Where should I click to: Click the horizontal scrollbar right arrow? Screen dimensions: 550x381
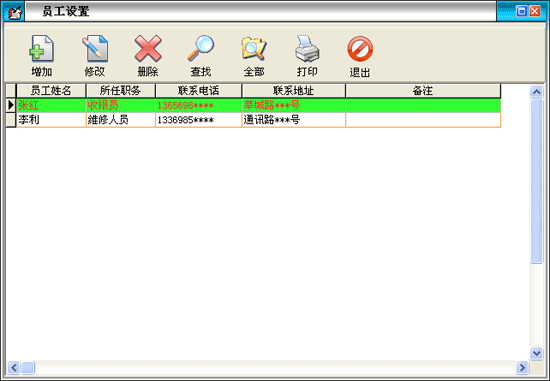pyautogui.click(x=522, y=368)
